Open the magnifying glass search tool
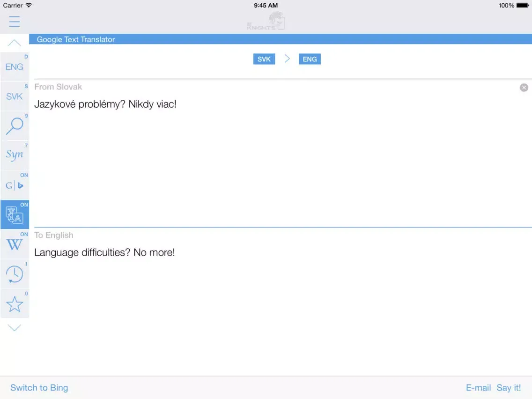This screenshot has height=399, width=532. coord(15,126)
